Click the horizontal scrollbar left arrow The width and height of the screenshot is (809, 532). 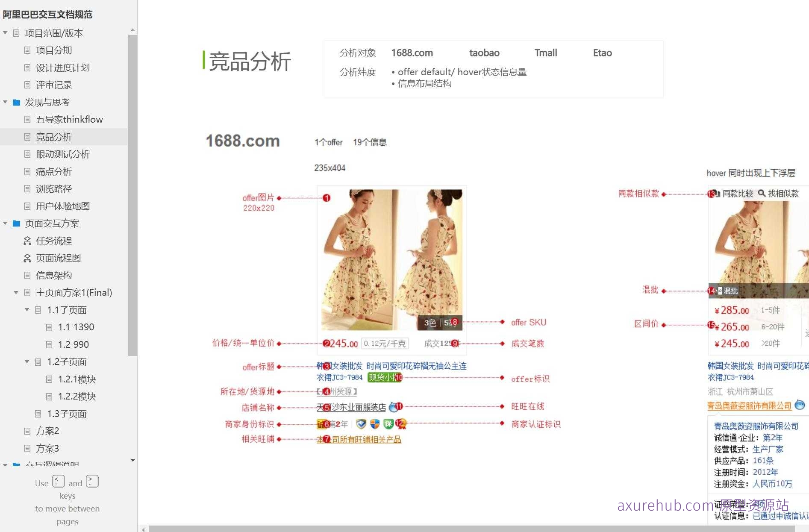[x=143, y=529]
